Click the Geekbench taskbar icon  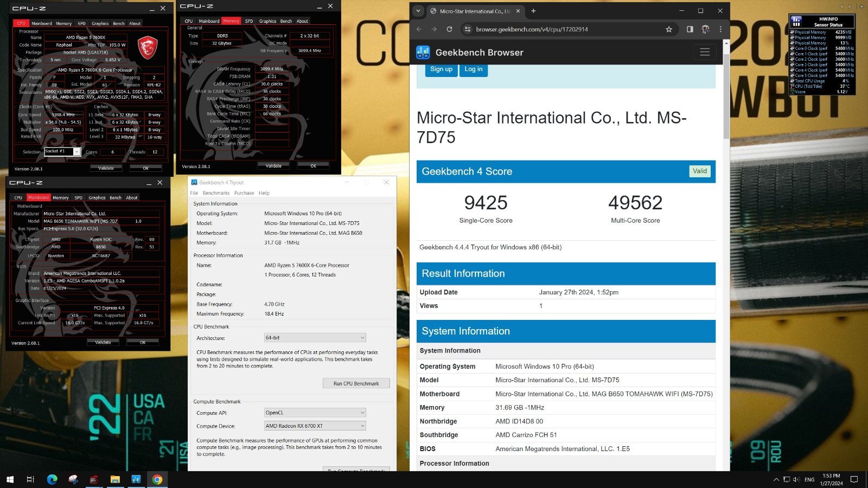[x=136, y=479]
